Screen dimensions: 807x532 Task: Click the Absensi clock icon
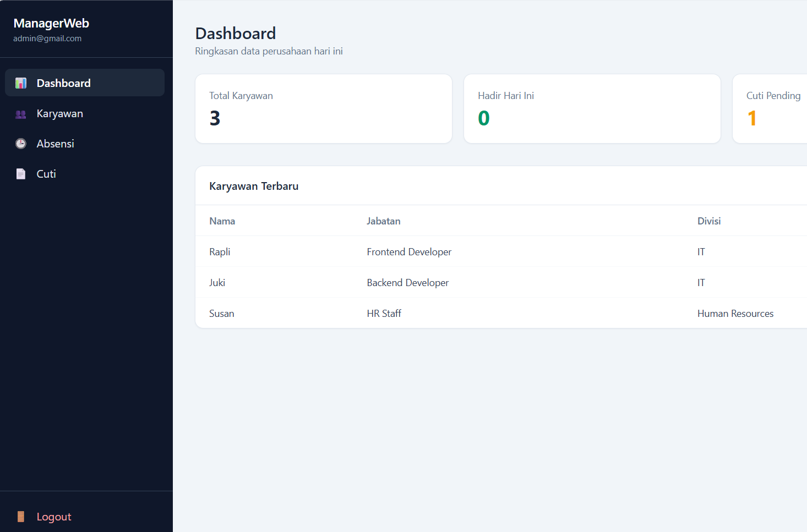tap(21, 144)
